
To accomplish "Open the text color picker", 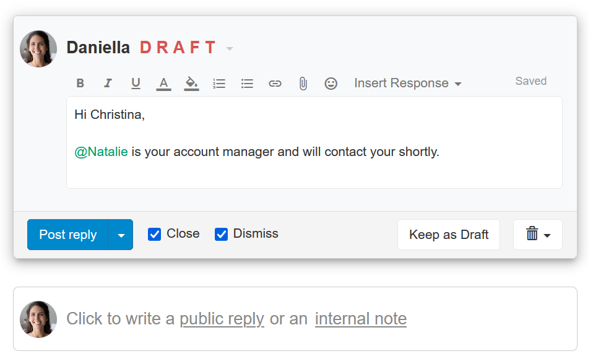I will [163, 84].
